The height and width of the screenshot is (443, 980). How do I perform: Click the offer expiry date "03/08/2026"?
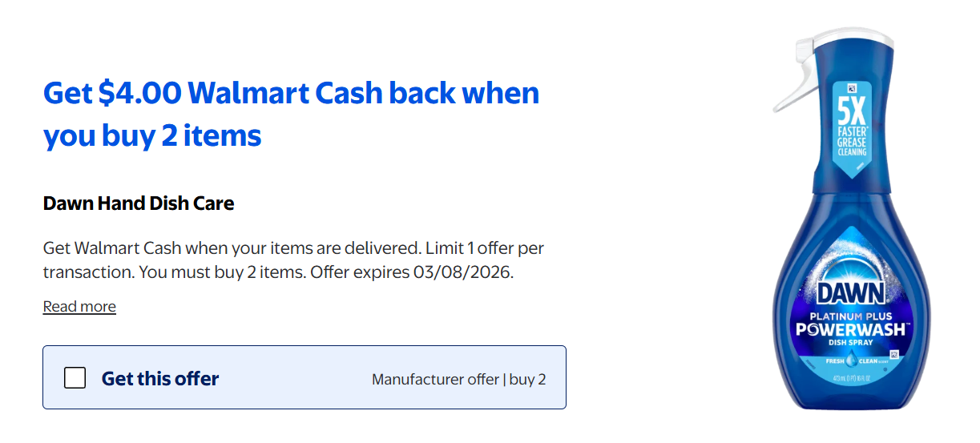point(462,272)
